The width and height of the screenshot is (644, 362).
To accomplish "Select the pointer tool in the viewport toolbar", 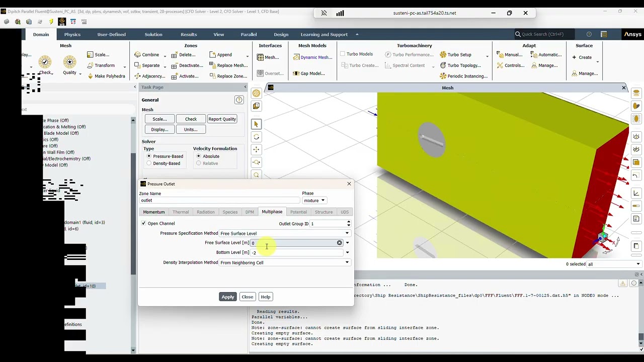I will [x=256, y=124].
